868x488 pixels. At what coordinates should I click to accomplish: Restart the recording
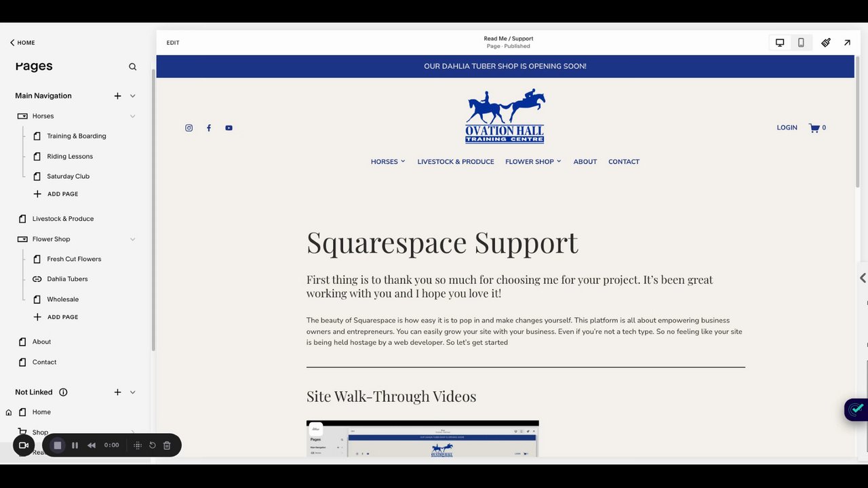(x=153, y=445)
